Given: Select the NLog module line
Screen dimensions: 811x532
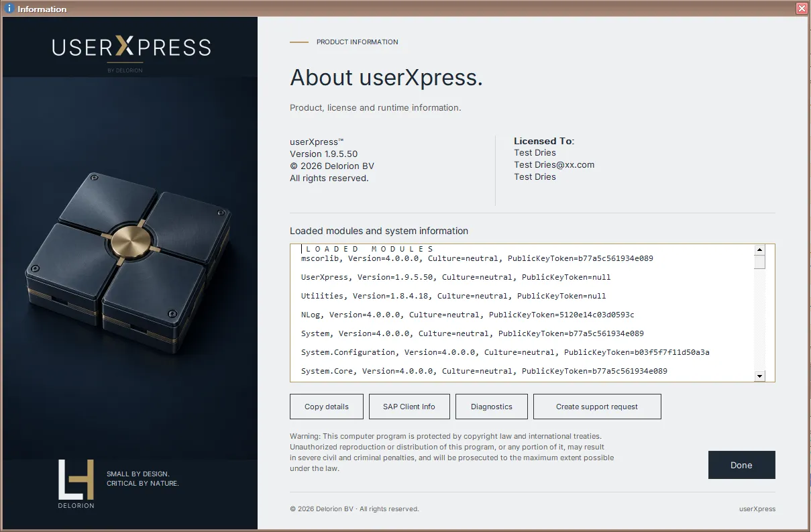Looking at the screenshot, I should pyautogui.click(x=468, y=315).
